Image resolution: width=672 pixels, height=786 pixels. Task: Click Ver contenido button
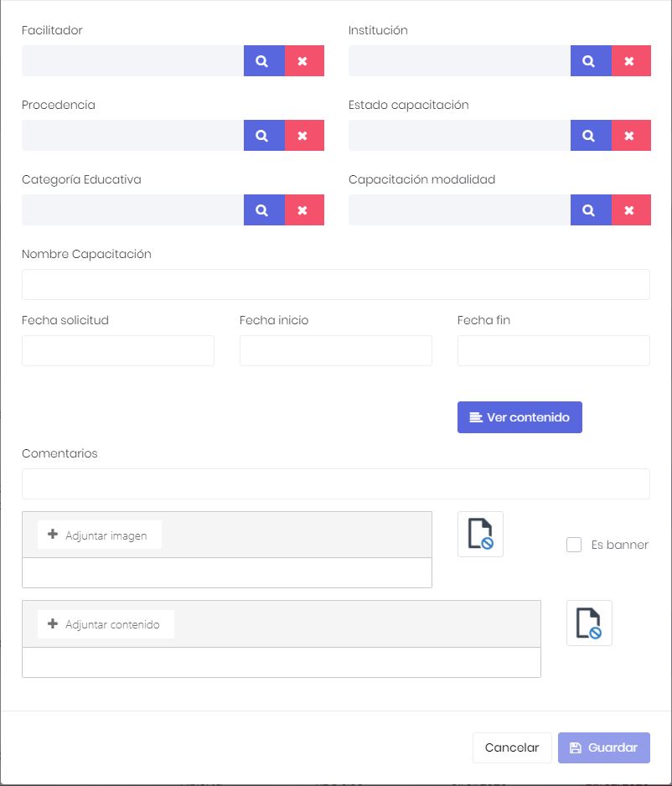(x=520, y=417)
